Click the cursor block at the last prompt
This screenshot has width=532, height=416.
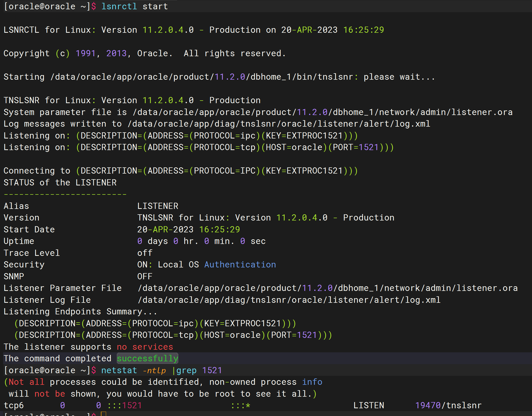tap(104, 414)
